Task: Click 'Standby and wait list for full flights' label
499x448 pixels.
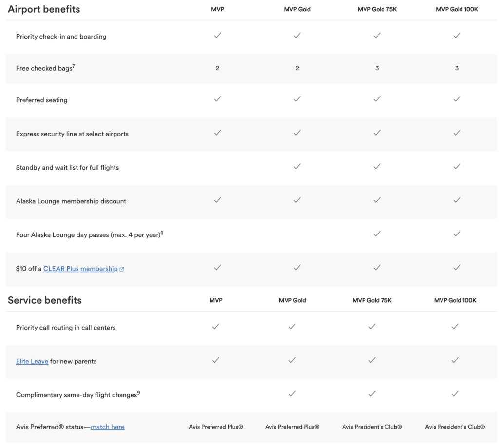Action: tap(67, 168)
